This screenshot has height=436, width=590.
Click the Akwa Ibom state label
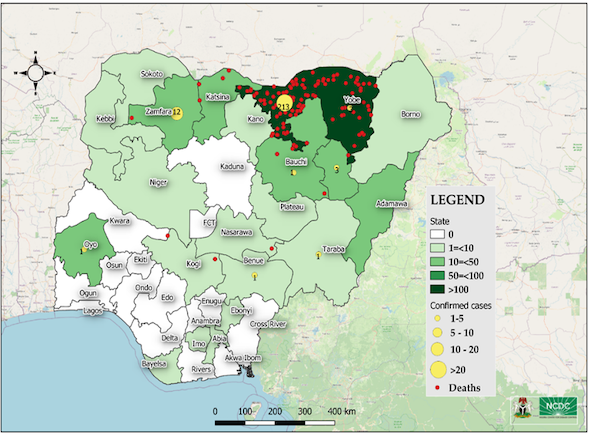tap(243, 358)
